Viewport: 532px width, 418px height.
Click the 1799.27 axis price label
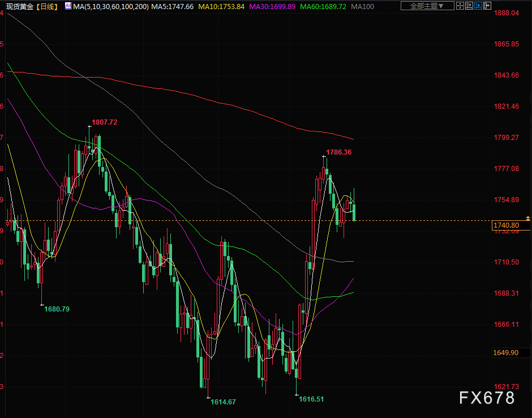click(506, 138)
